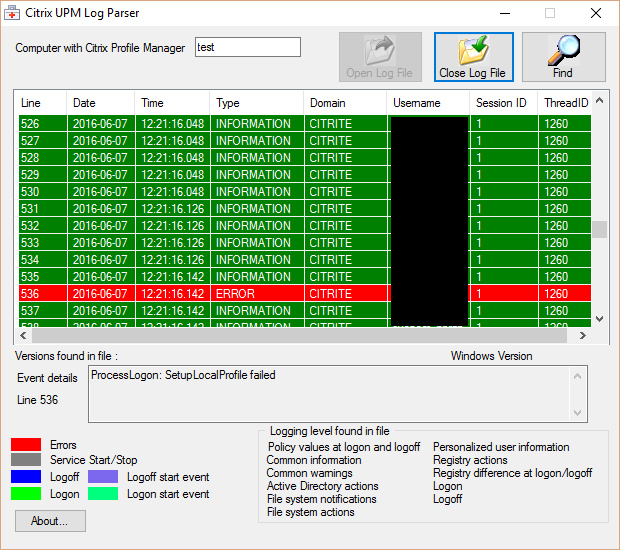Click the horizontal scrollbar thumb
620x550 pixels.
[x=299, y=336]
